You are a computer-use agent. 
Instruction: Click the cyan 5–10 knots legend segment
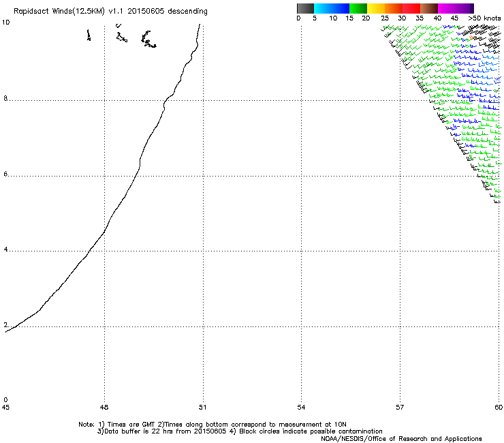[x=323, y=8]
